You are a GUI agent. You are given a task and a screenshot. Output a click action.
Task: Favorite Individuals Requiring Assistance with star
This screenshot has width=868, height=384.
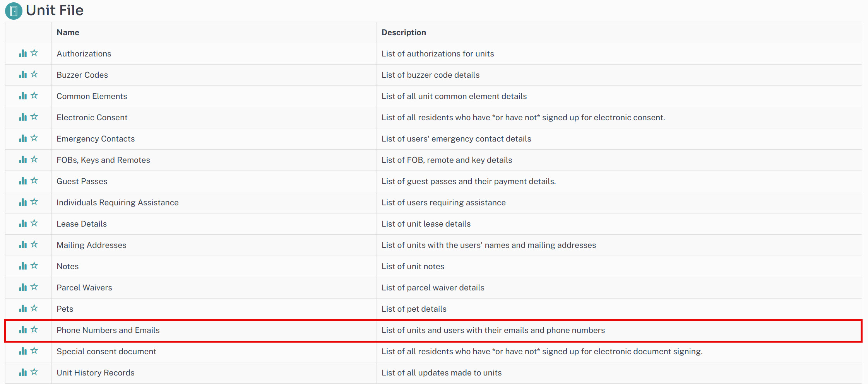pyautogui.click(x=34, y=202)
